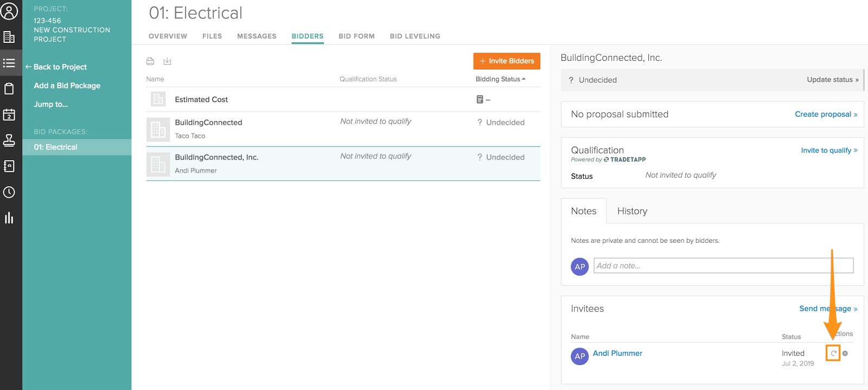Click the Invite to qualify link
Screen dimensions: 868x390
(x=828, y=150)
